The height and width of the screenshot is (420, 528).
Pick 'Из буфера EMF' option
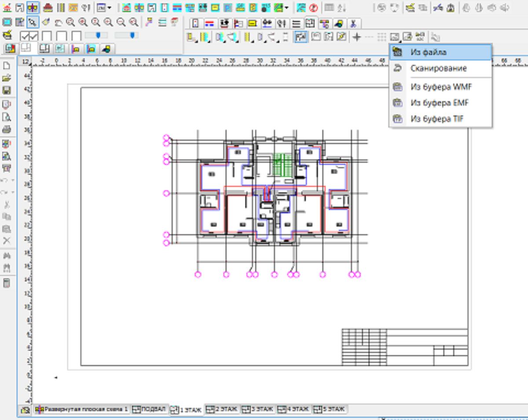coord(440,103)
